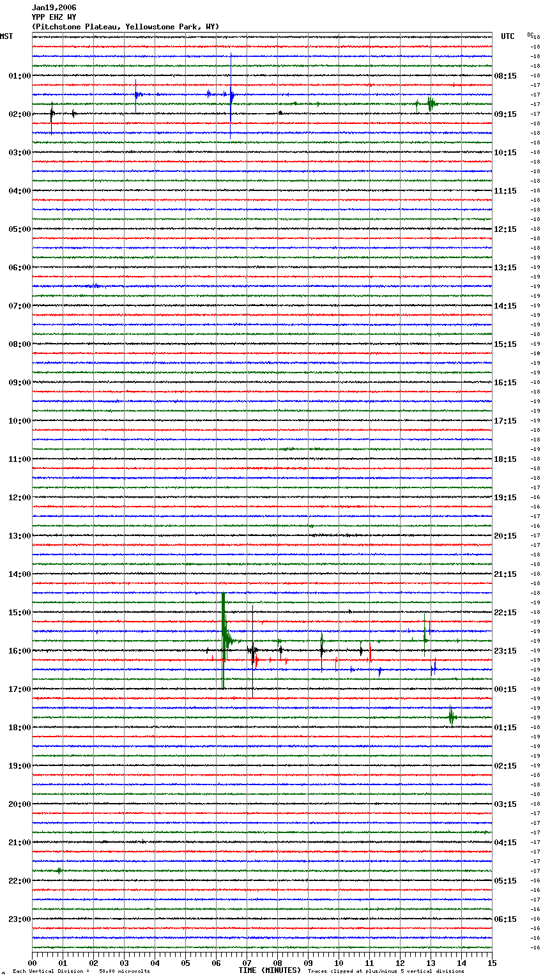Image resolution: width=543 pixels, height=980 pixels.
Task: Click the green event near minute 13 at 01:45
Action: (431, 103)
